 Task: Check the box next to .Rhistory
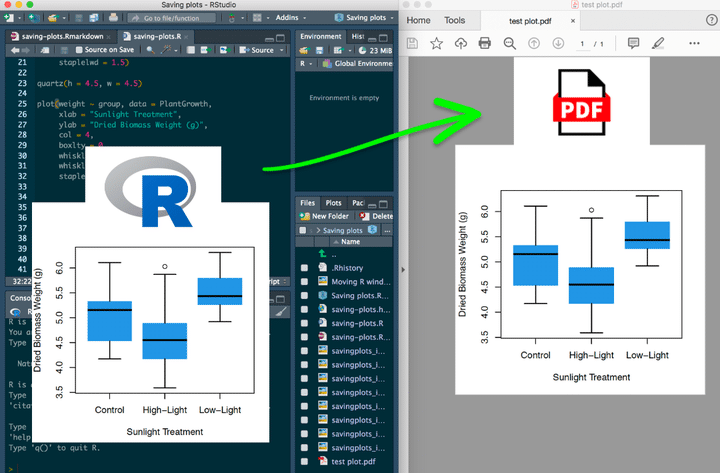[x=304, y=268]
